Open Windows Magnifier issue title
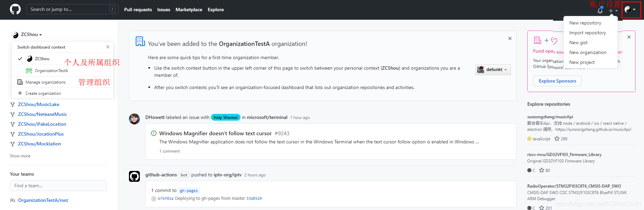Viewport: 644px width, 210px height. pos(215,133)
